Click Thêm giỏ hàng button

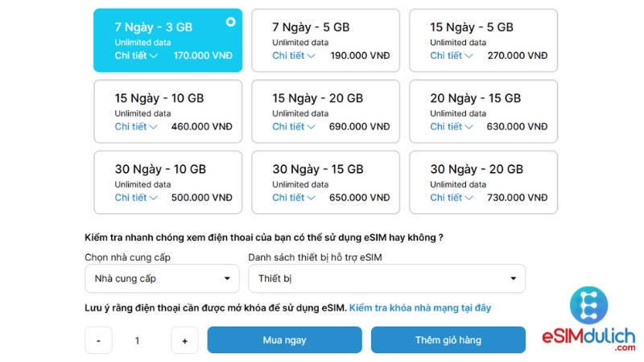(x=448, y=340)
